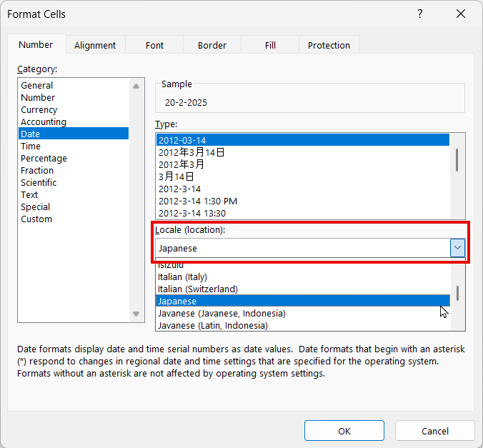Select Italian (Italy) locale
The image size is (483, 448).
303,277
